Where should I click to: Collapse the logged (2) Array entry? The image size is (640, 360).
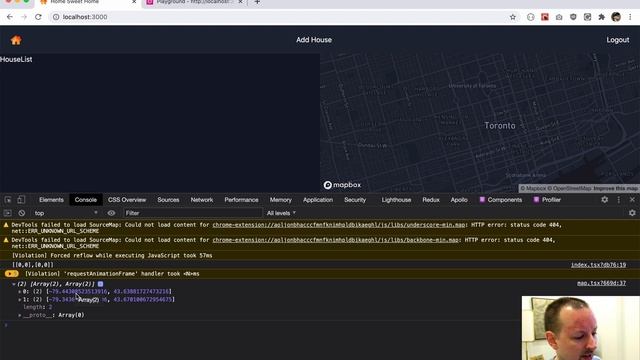[x=14, y=284]
